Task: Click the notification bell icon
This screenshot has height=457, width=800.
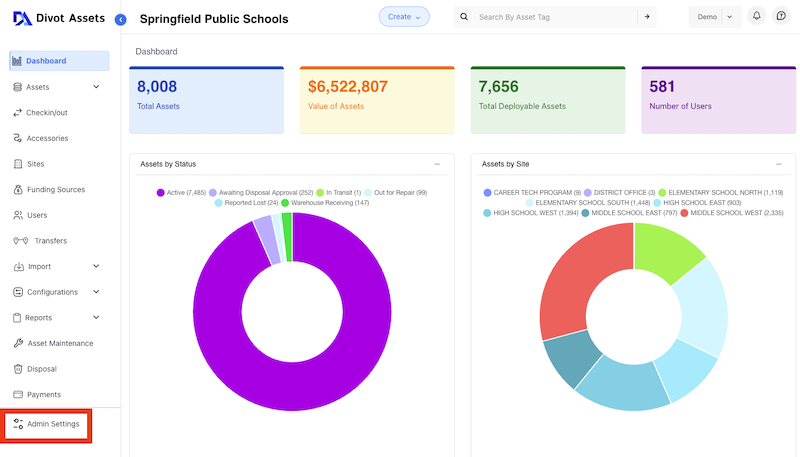Action: [757, 16]
